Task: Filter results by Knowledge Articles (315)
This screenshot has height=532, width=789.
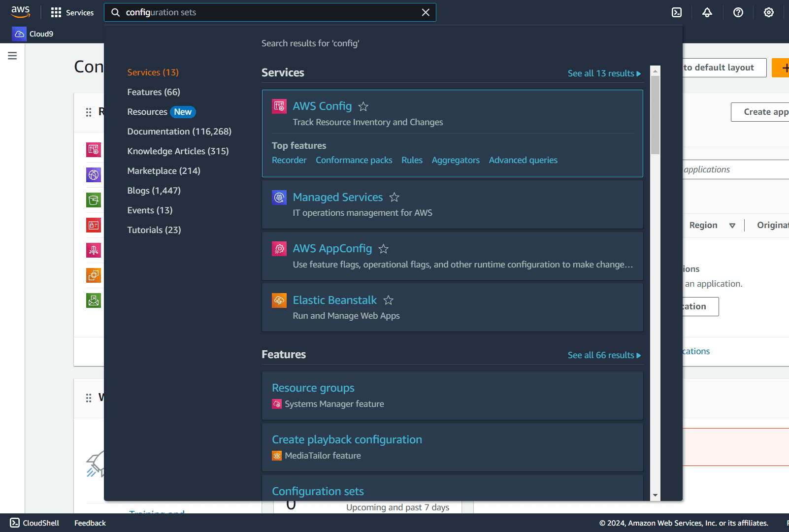Action: [x=178, y=151]
